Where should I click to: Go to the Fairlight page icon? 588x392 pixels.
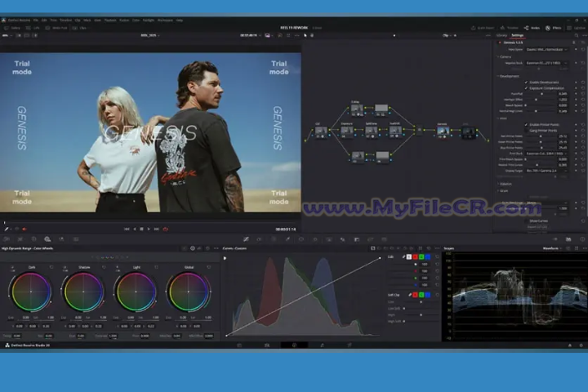322,345
